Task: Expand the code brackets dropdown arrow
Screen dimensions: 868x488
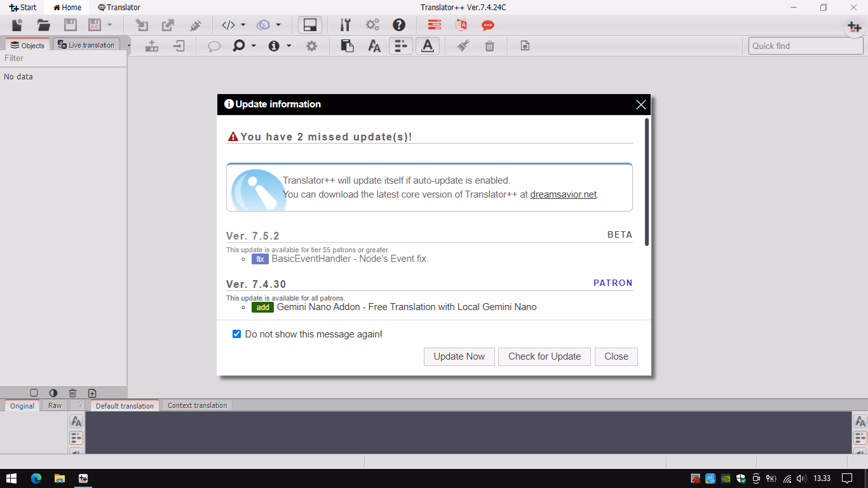Action: pos(243,25)
